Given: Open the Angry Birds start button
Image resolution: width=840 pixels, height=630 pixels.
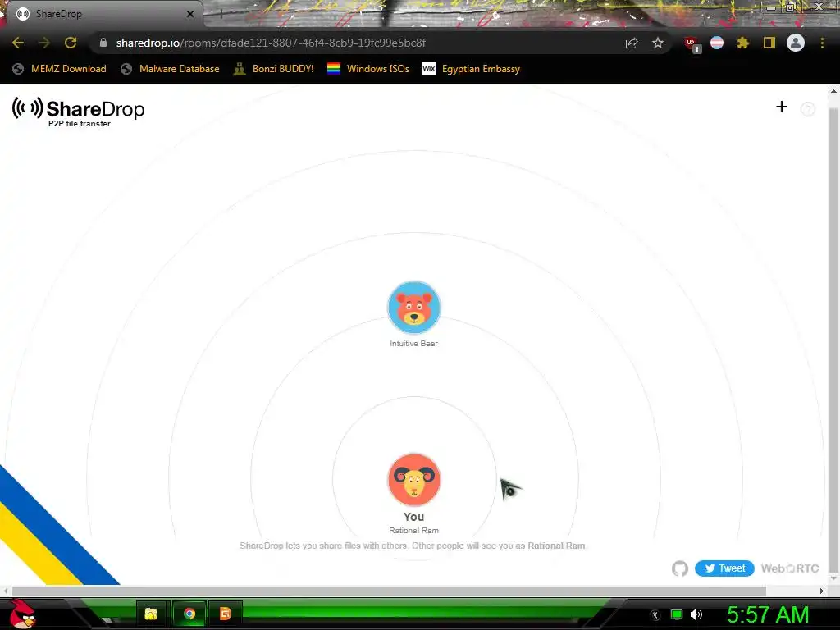Looking at the screenshot, I should click(x=22, y=614).
